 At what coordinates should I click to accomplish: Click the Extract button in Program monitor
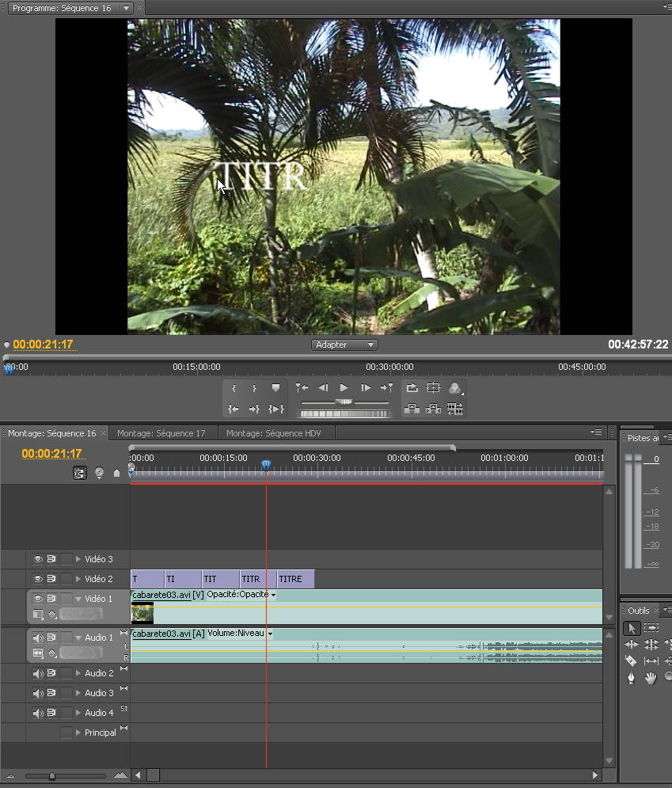[433, 409]
